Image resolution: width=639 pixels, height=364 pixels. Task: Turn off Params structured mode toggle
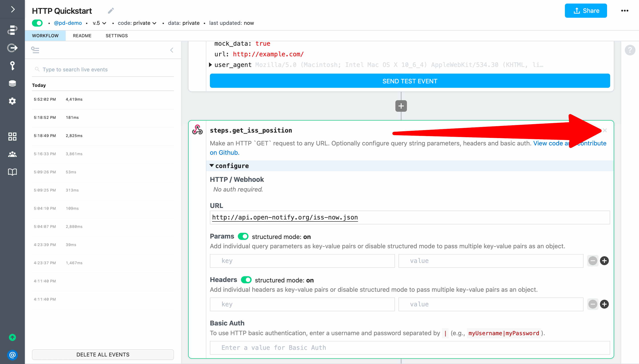coord(243,237)
